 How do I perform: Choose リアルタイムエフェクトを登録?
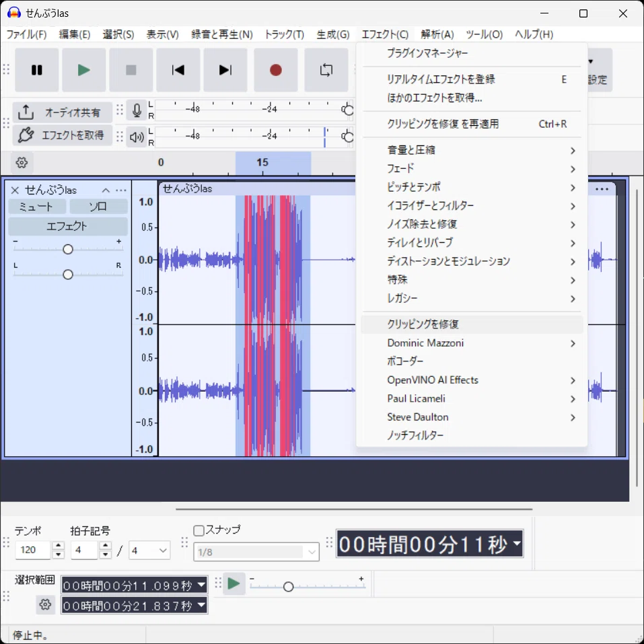[x=472, y=79]
